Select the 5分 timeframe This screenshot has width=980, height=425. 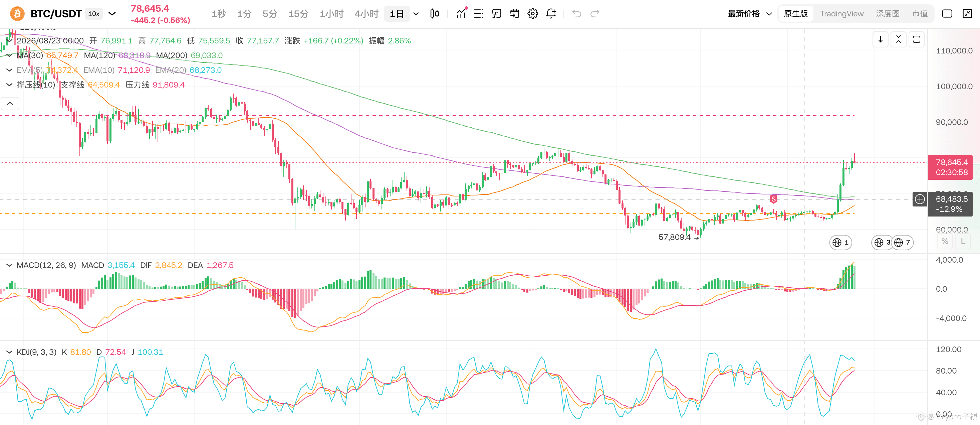(270, 14)
